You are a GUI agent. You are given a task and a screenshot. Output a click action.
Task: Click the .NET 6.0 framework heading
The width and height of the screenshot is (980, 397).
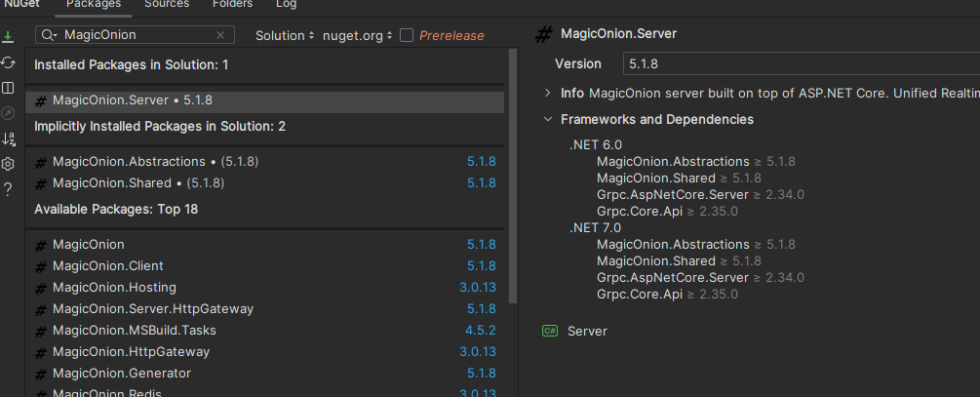(x=596, y=145)
